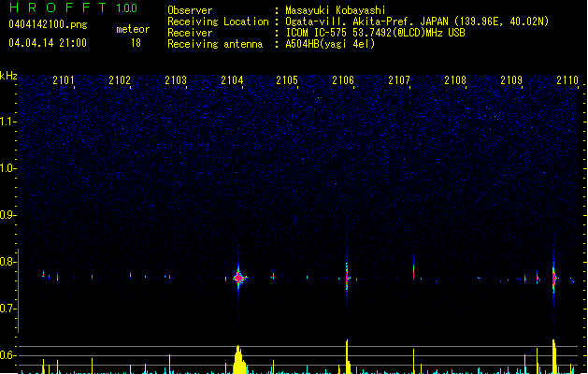Click the kHz axis unit label
Screen dimensions: 588x374
(x=8, y=76)
